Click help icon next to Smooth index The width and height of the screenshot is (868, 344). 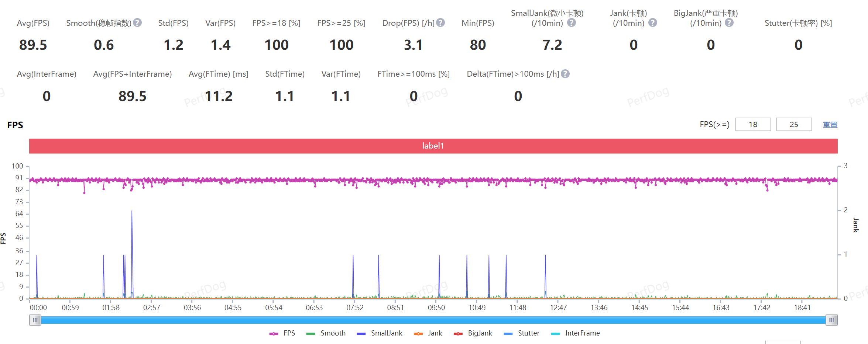coord(137,23)
